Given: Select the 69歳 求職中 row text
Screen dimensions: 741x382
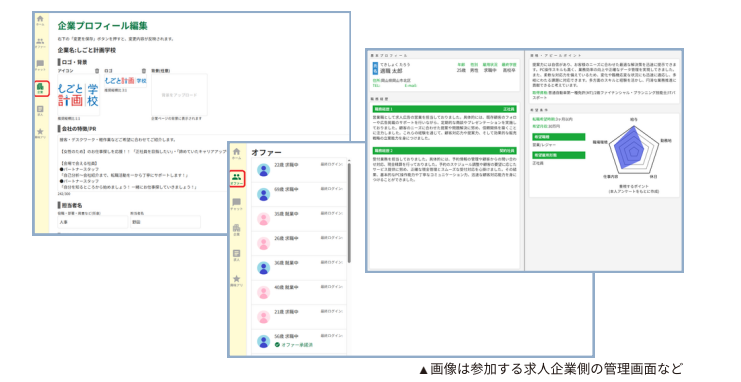Looking at the screenshot, I should click(x=286, y=190).
